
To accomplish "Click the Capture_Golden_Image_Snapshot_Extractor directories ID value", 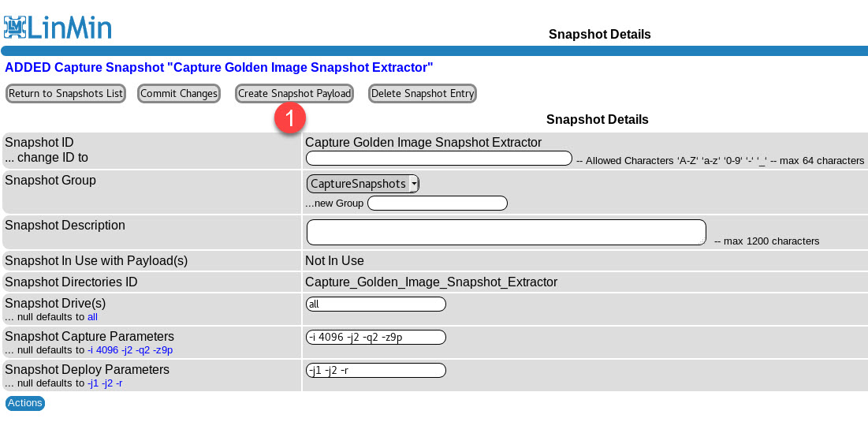I will point(431,282).
